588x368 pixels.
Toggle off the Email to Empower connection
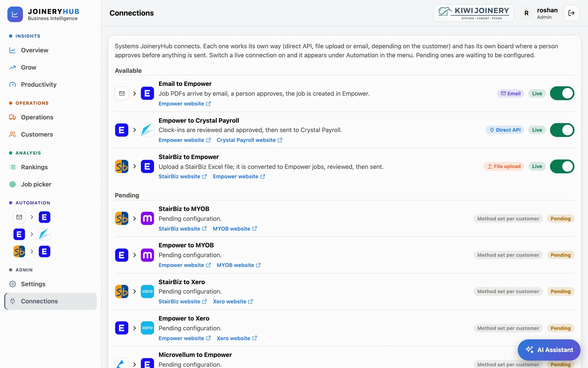(562, 93)
